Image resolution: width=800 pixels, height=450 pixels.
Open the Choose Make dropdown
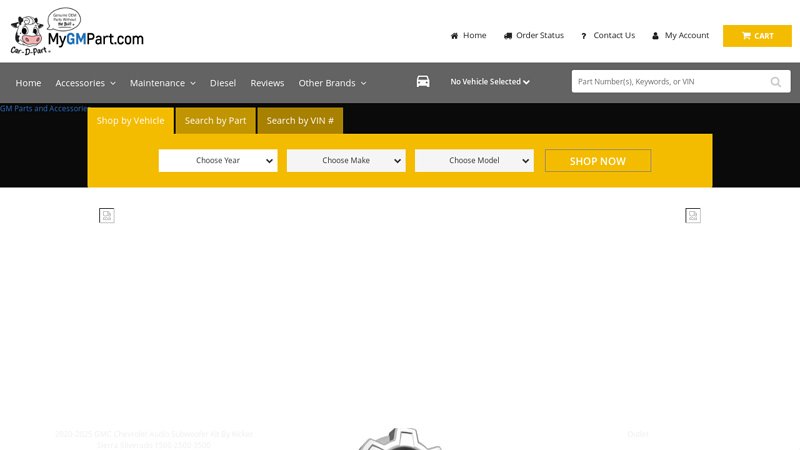point(346,160)
